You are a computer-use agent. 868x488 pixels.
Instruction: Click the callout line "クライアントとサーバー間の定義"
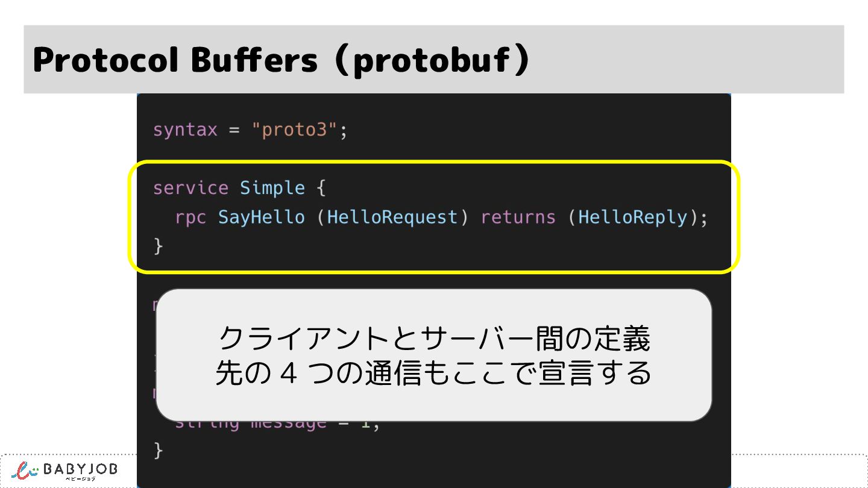[x=433, y=339]
